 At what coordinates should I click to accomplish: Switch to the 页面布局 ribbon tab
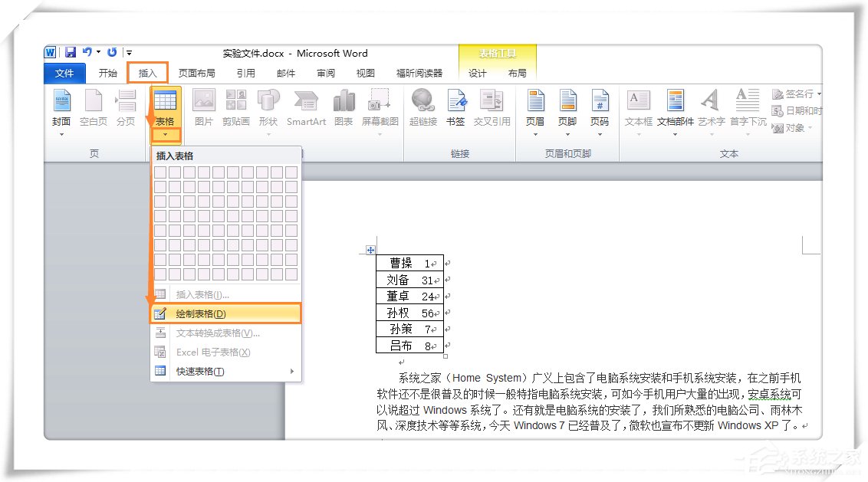pyautogui.click(x=198, y=73)
